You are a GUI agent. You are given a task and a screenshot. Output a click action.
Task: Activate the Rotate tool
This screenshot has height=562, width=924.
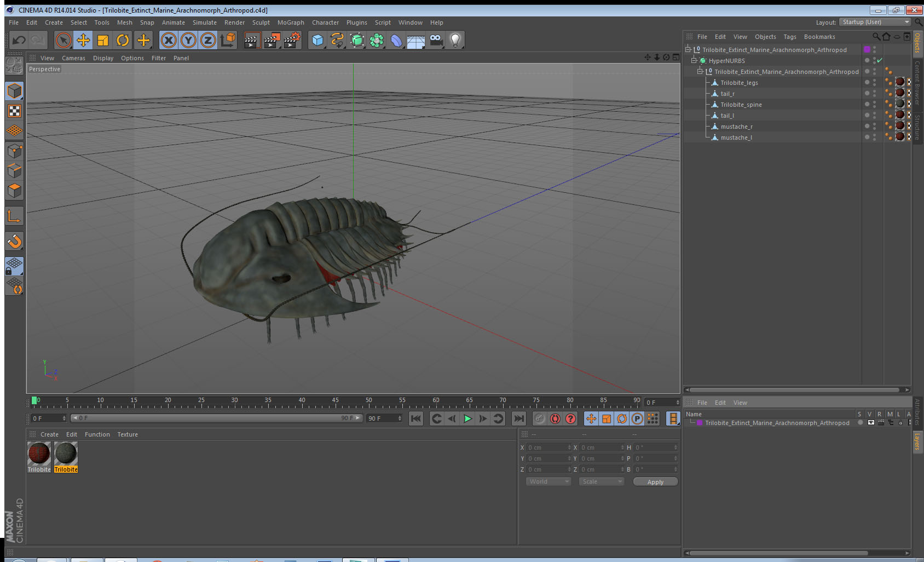[x=123, y=40]
